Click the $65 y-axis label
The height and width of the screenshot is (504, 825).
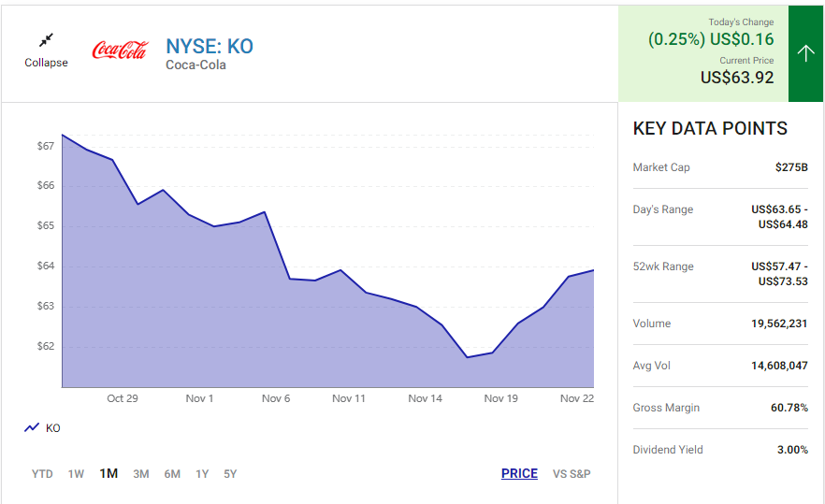46,225
